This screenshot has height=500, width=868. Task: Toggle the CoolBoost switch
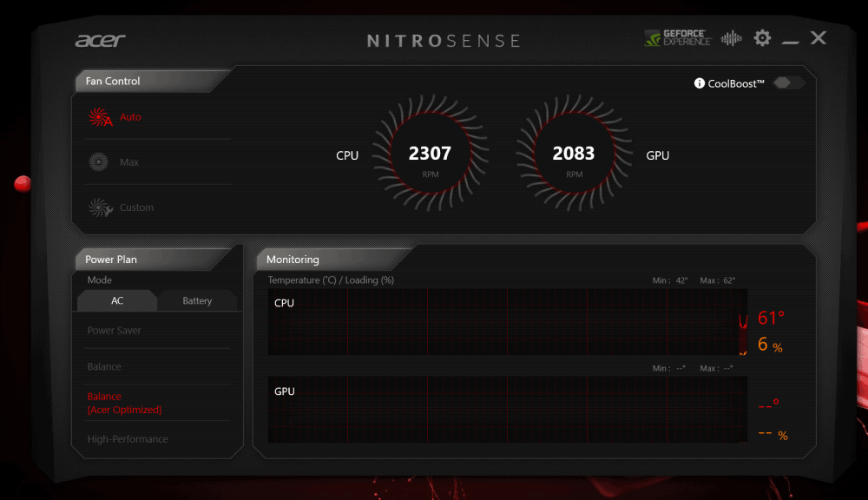point(788,83)
